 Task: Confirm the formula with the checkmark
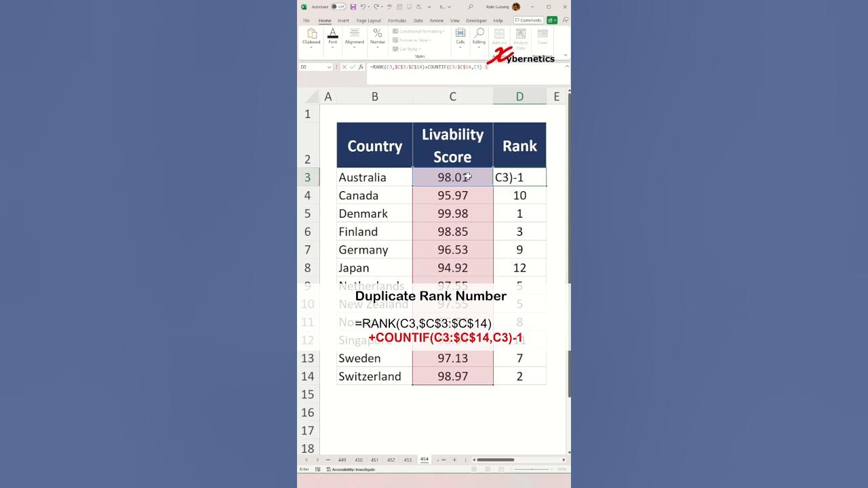(353, 67)
